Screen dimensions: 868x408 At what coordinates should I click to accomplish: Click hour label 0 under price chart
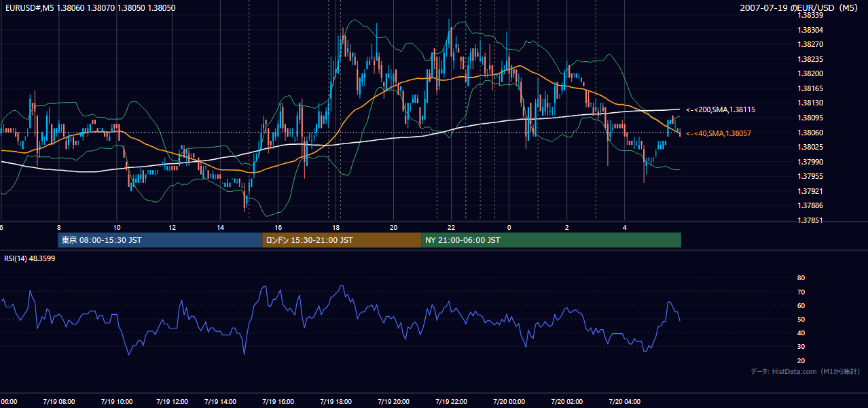click(x=509, y=227)
